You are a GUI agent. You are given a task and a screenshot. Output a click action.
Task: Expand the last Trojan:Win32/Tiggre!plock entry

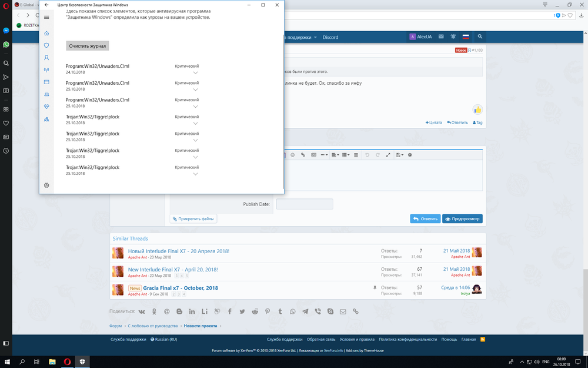pyautogui.click(x=196, y=174)
